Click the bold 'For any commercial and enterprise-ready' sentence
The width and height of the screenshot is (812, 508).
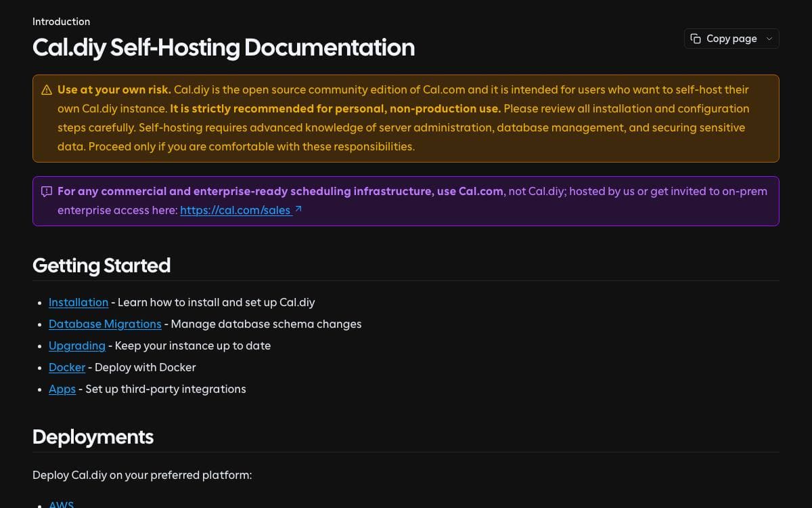point(280,191)
